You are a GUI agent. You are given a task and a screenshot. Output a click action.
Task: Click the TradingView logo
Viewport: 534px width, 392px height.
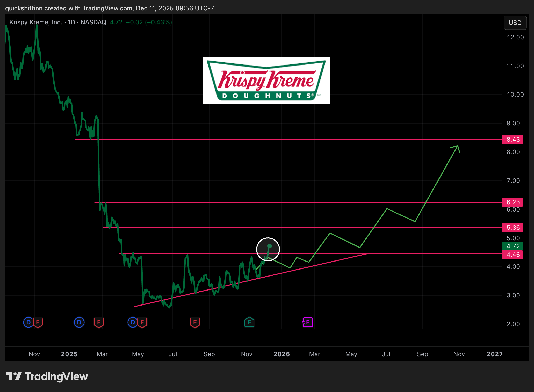coord(47,376)
